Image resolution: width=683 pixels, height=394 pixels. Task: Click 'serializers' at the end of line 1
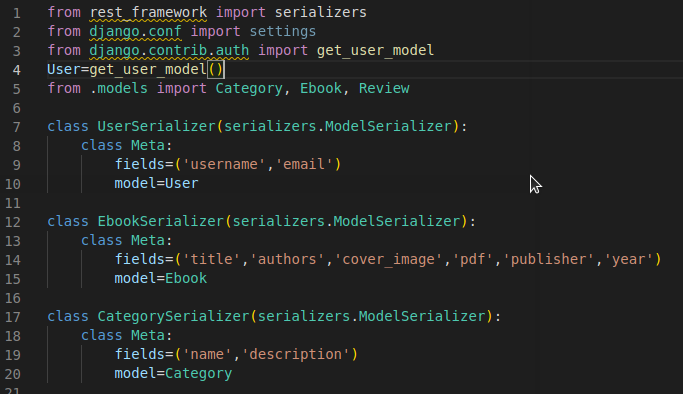(321, 12)
